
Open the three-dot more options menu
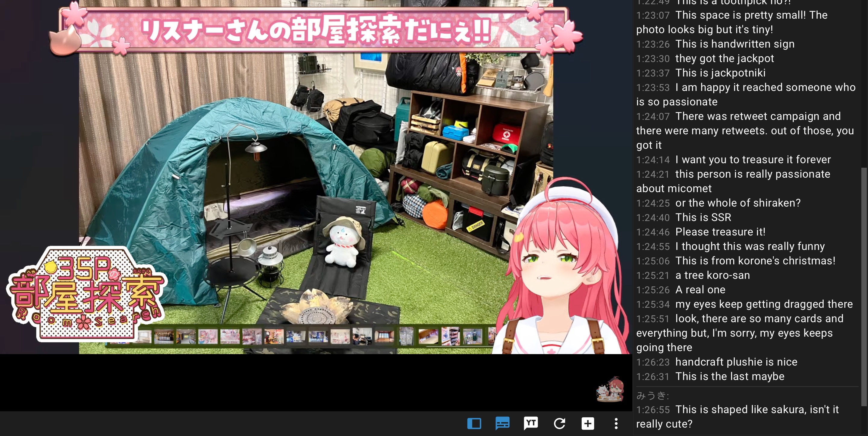[616, 423]
